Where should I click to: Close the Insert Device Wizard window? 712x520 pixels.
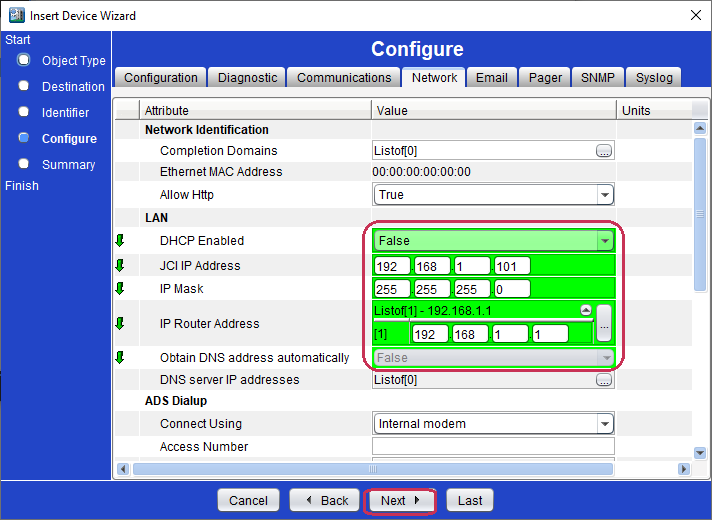(x=695, y=15)
